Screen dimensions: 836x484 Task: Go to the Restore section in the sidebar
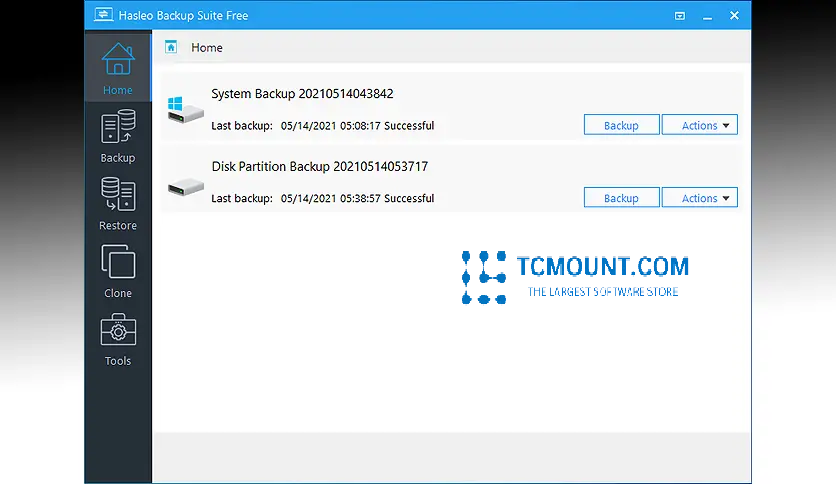pos(117,204)
